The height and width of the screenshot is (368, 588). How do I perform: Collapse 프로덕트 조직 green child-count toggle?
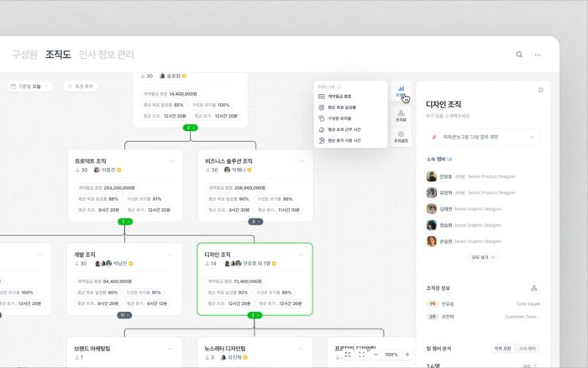click(125, 222)
